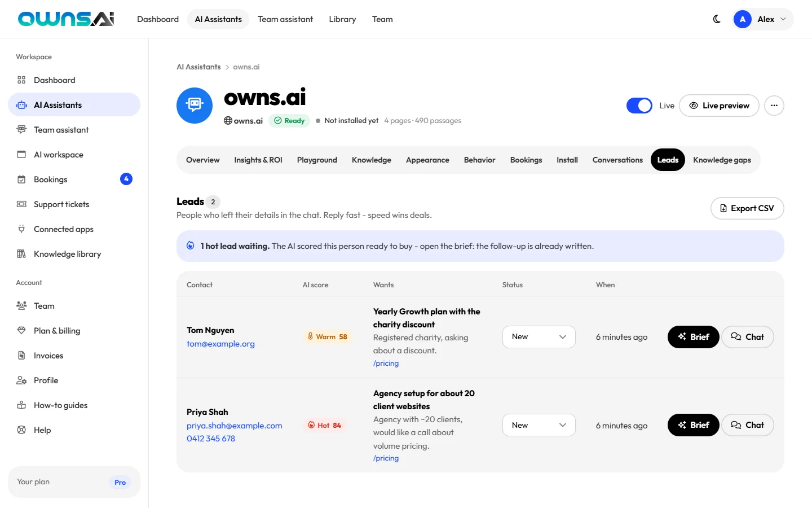Open /pricing link in Priya Shah's row

pyautogui.click(x=386, y=458)
